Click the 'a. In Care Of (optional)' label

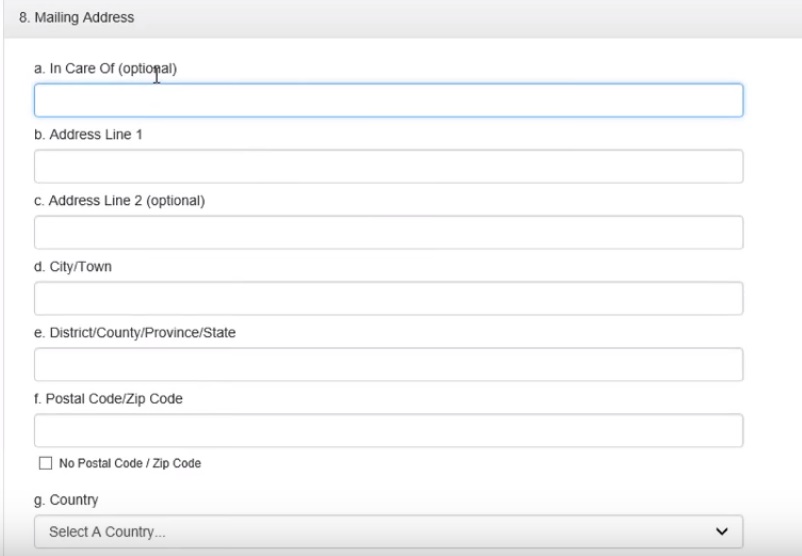pos(105,69)
